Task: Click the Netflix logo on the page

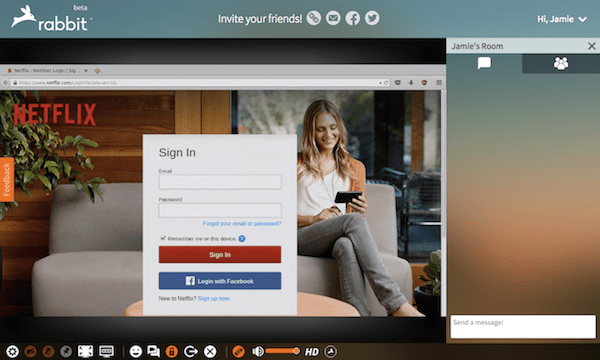Action: (x=55, y=114)
